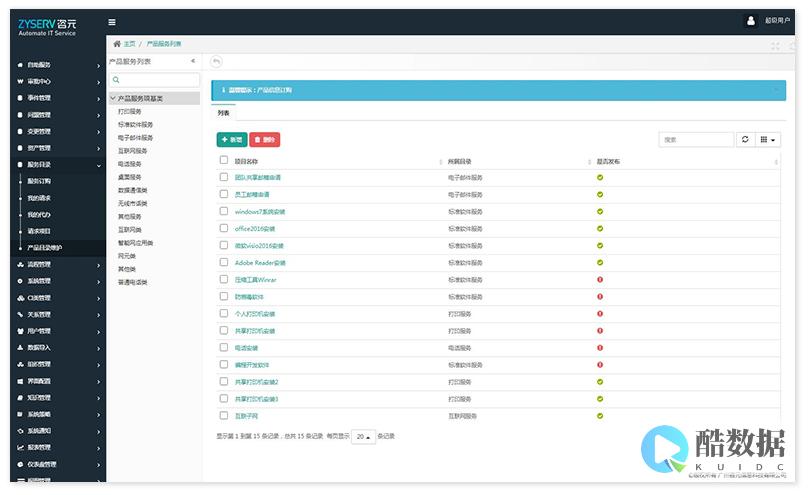Check the box for the windows7 row
808x495 pixels.
(x=224, y=211)
